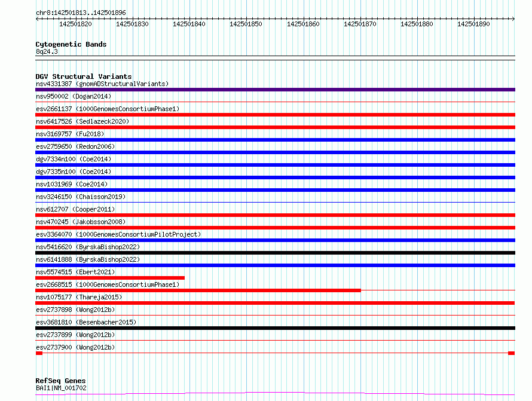The image size is (532, 401).
Task: Click the black nsv5416620 variant bar
Action: [x=275, y=253]
